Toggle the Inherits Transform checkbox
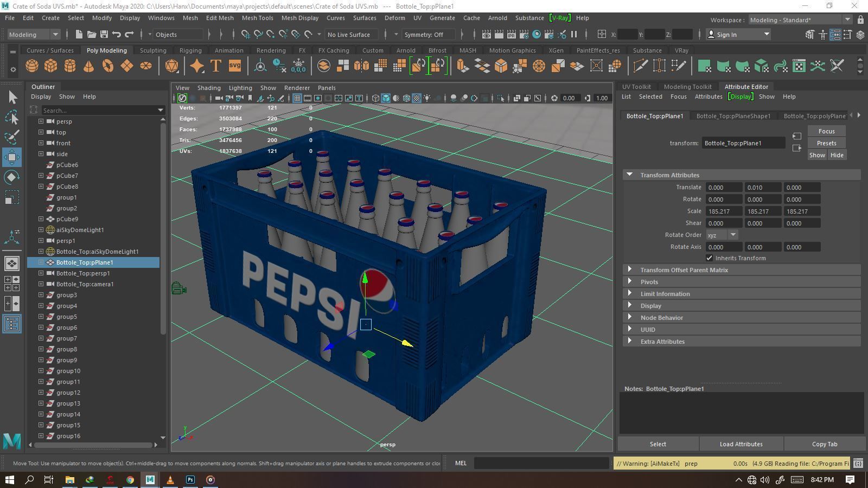 (709, 258)
